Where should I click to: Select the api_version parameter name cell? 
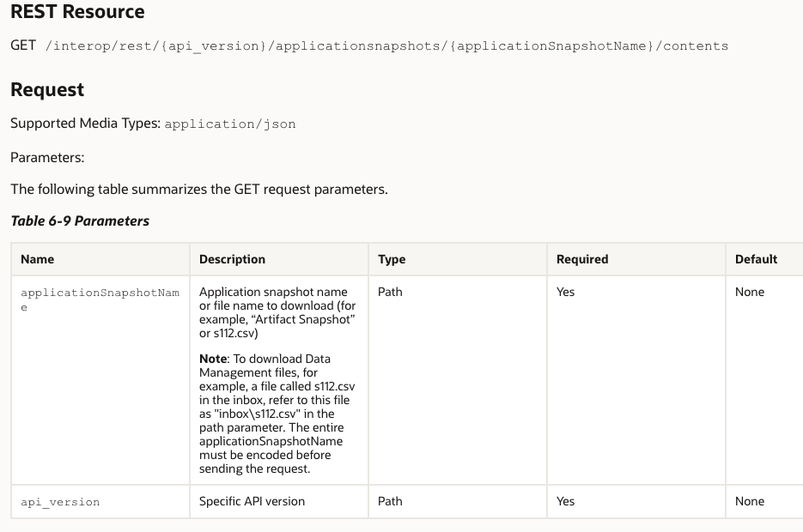tap(60, 502)
